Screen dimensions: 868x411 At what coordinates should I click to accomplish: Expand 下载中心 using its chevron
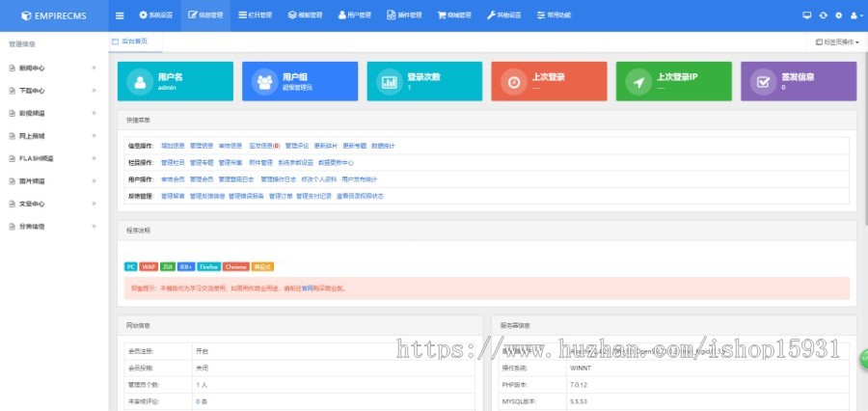(94, 91)
